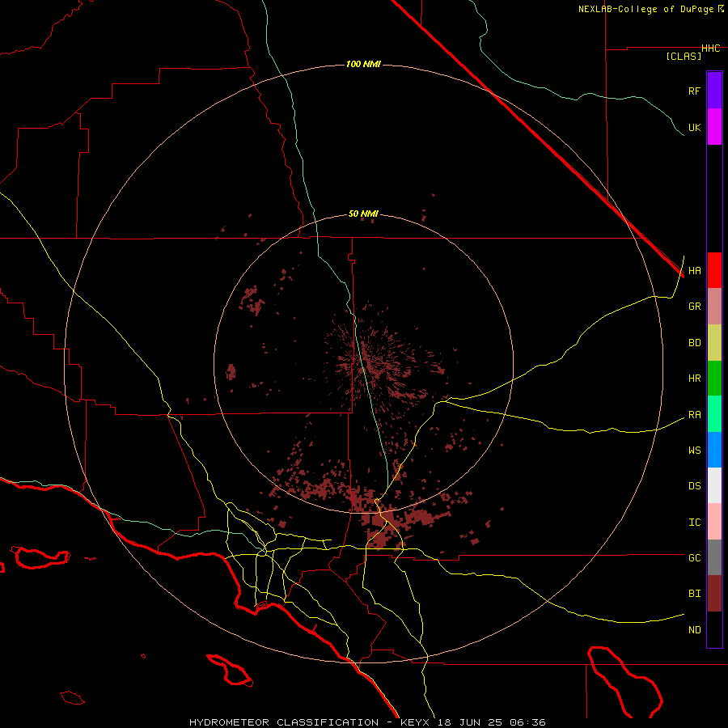Click the BD legend label
The height and width of the screenshot is (728, 728).
[x=694, y=343]
